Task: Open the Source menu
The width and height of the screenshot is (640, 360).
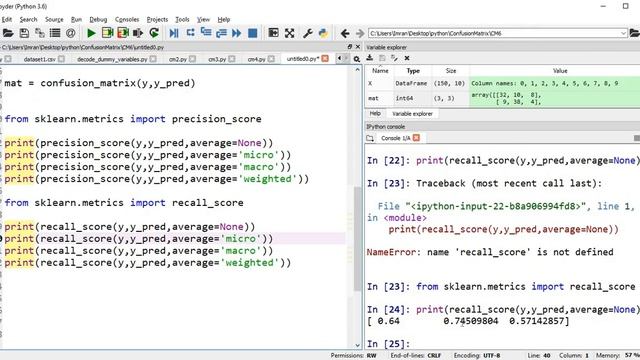Action: pyautogui.click(x=54, y=19)
